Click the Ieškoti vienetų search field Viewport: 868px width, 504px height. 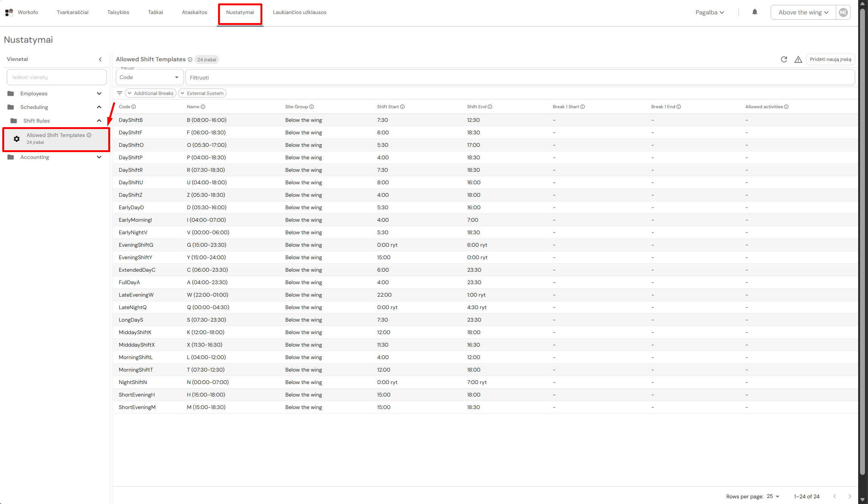(x=57, y=77)
